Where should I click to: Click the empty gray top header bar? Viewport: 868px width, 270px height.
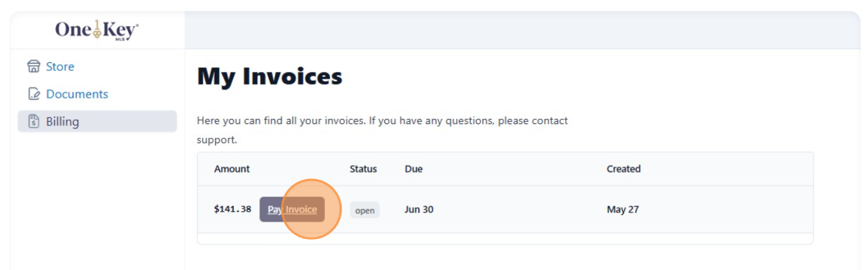coord(523,30)
